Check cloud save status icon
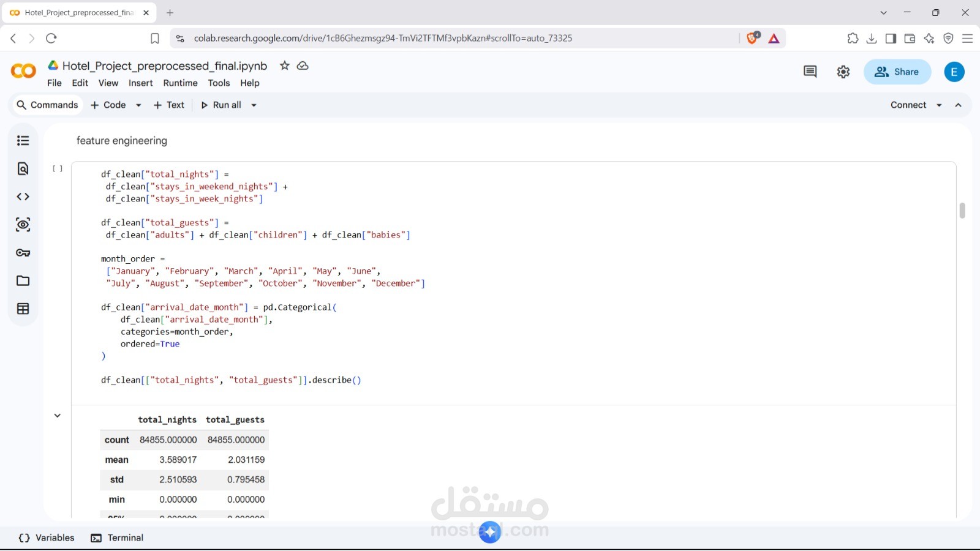The width and height of the screenshot is (980, 551). pyautogui.click(x=303, y=66)
